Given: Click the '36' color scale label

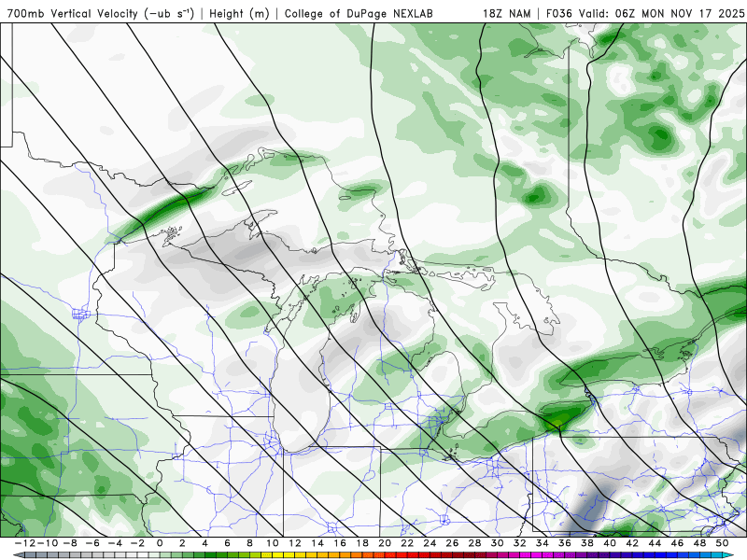Looking at the screenshot, I should tap(565, 543).
